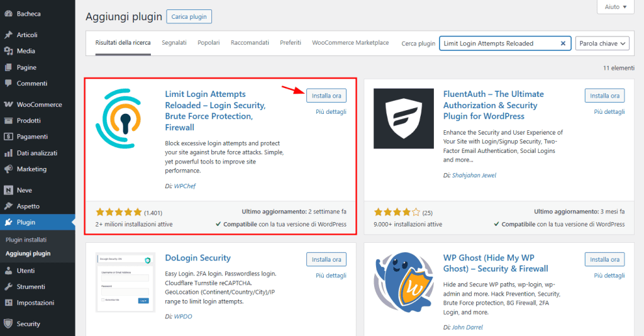Install the FluentAuth plugin now
The height and width of the screenshot is (336, 644).
(x=604, y=96)
